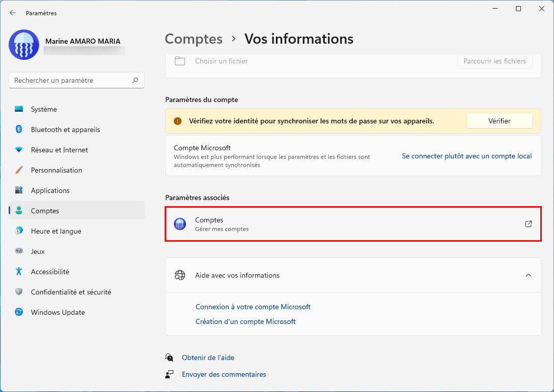Click the Vérifier button
Screen dimensions: 554x392
coord(499,121)
